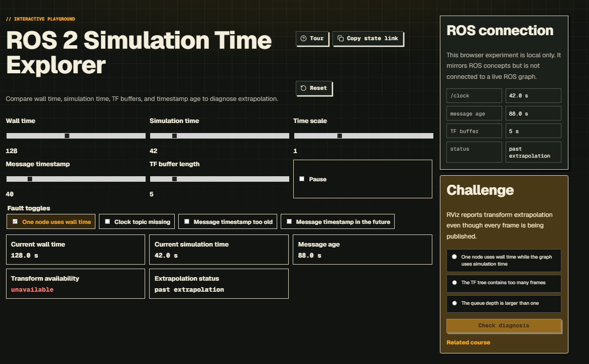Enable Message timestamp too old fault
The image size is (589, 364).
click(187, 221)
